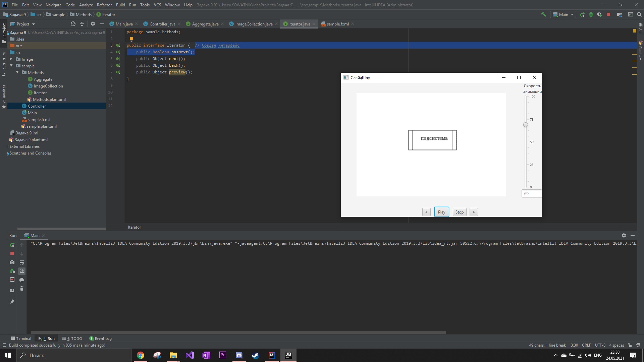Switch to the Aggregate.java editor tab
This screenshot has width=644, height=362.
tap(205, 24)
